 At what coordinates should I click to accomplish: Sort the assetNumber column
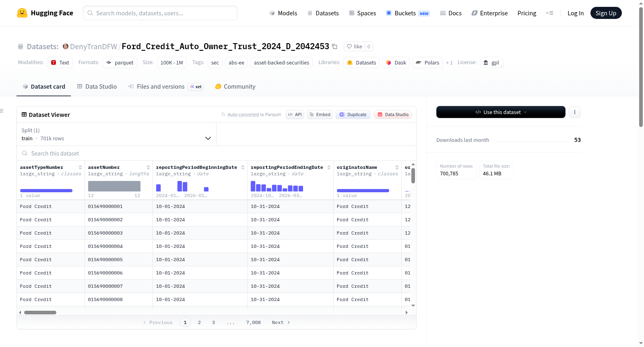click(x=148, y=167)
